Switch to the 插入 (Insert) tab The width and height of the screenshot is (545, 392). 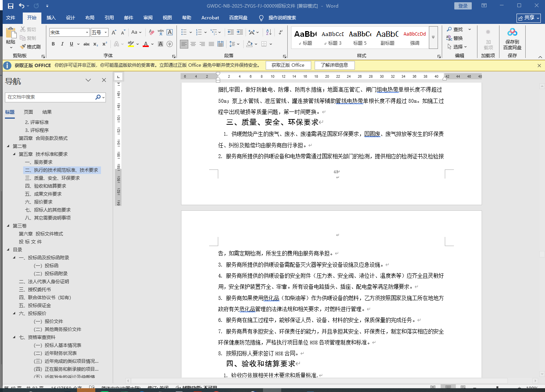click(x=51, y=17)
